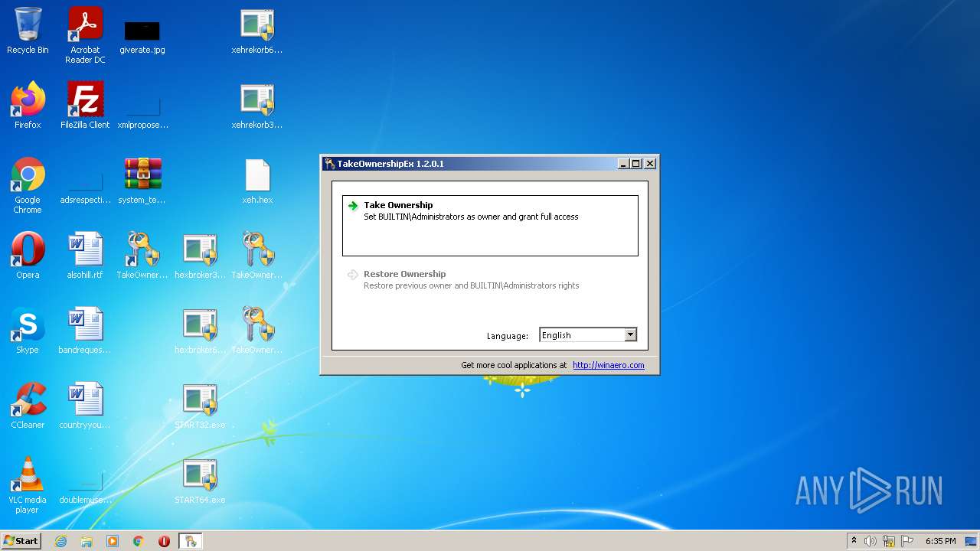This screenshot has width=980, height=551.
Task: Click the Show Desktop button
Action: [x=972, y=541]
